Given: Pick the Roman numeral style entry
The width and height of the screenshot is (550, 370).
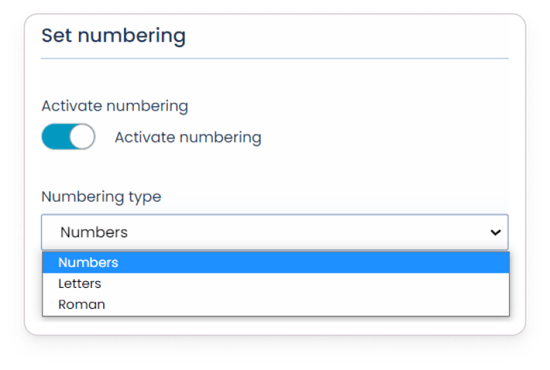Looking at the screenshot, I should 82,304.
